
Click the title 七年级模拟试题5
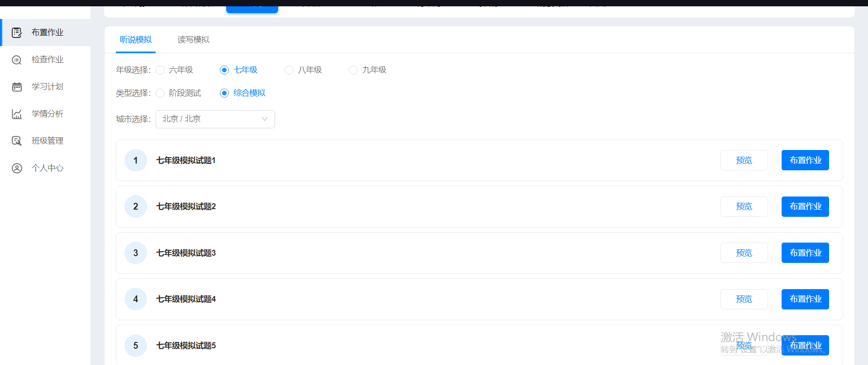pos(186,346)
